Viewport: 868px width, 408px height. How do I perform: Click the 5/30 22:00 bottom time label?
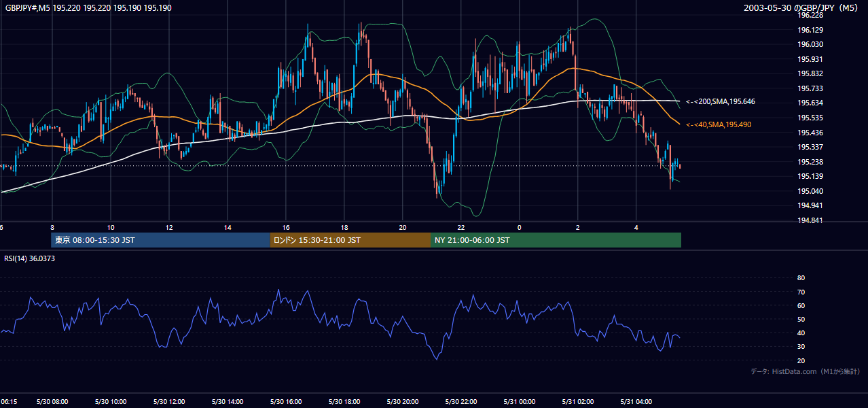461,402
